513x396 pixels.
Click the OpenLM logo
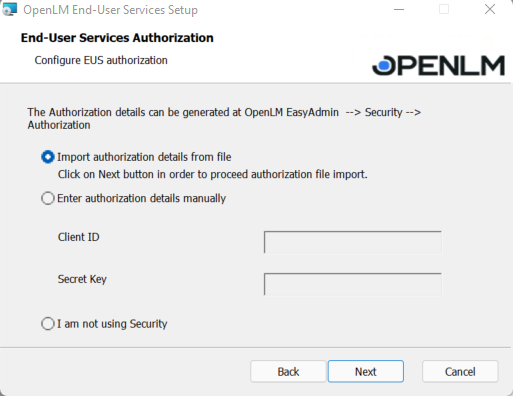[x=438, y=65]
